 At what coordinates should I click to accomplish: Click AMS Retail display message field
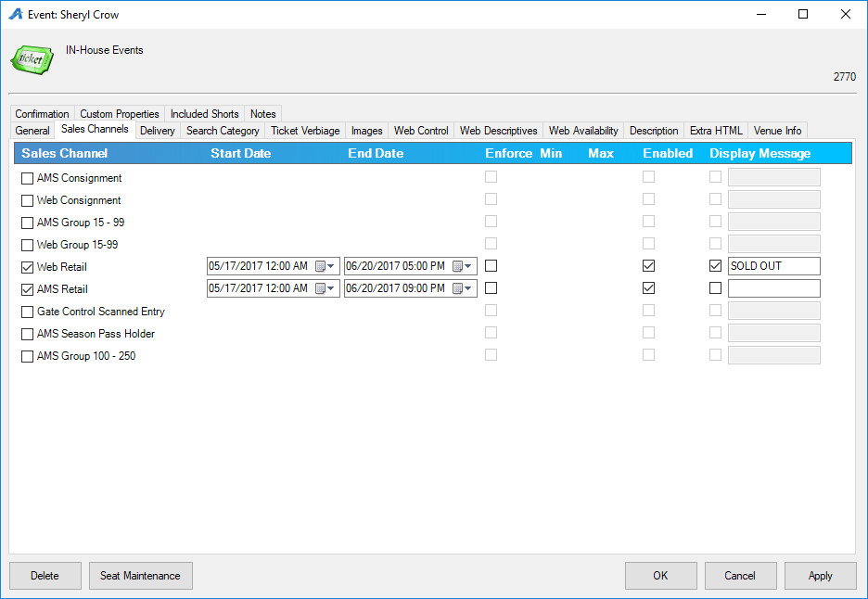tap(774, 287)
